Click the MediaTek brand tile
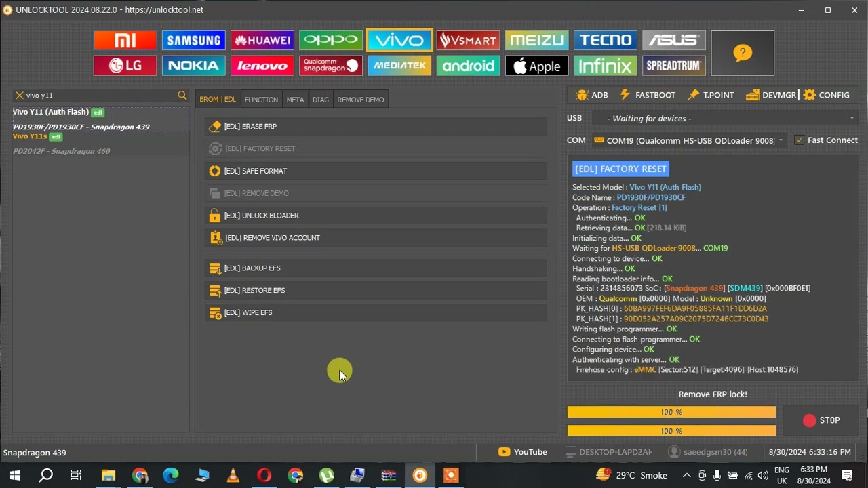Screen dimensions: 868x488 pyautogui.click(x=399, y=66)
